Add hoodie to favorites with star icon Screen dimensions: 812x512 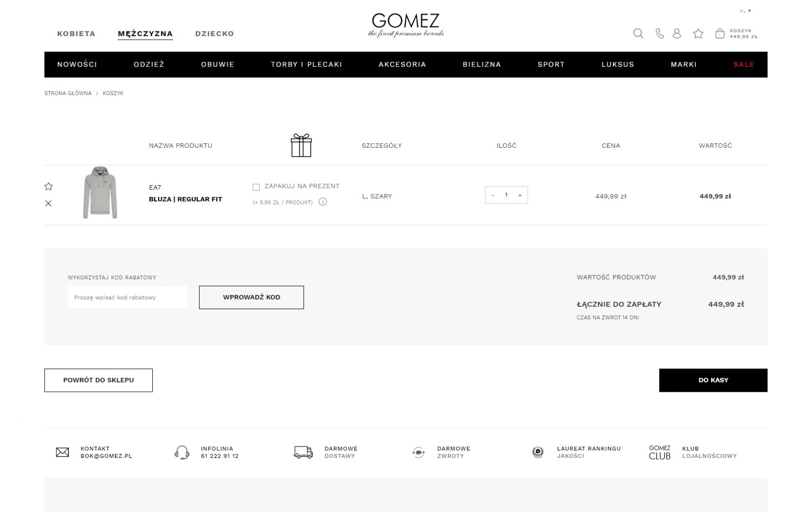tap(48, 186)
